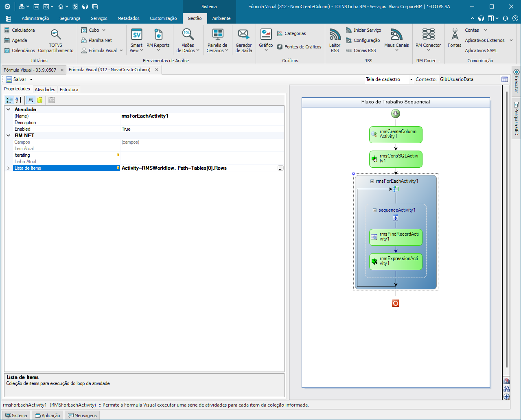
Task: Switch to the Segurança ribbon tab
Action: (x=70, y=18)
